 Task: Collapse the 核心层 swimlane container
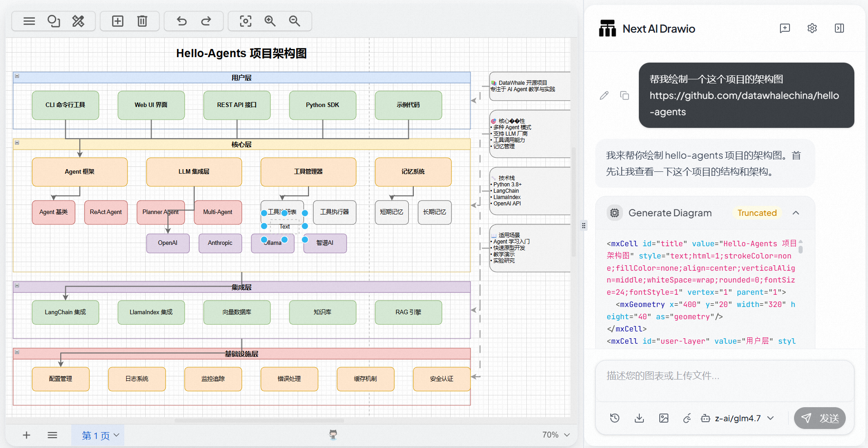click(x=17, y=143)
